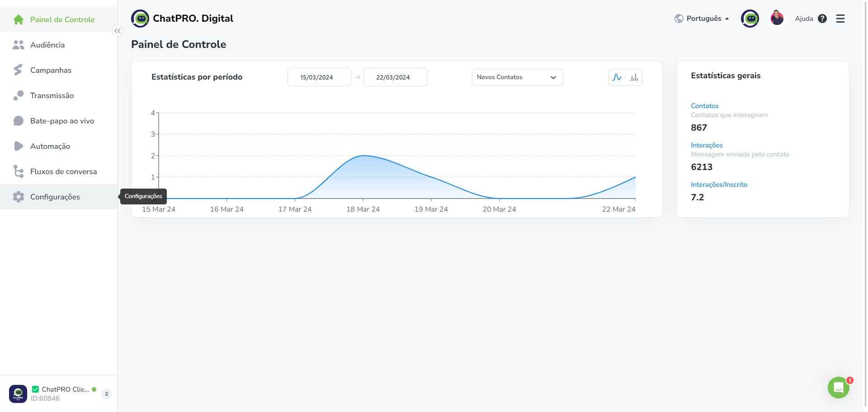The image size is (868, 412).
Task: Open the Automação menu item
Action: pos(59,146)
